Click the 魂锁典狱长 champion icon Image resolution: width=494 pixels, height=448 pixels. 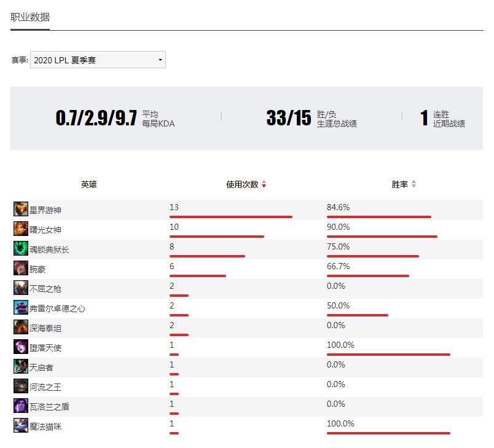coord(21,248)
